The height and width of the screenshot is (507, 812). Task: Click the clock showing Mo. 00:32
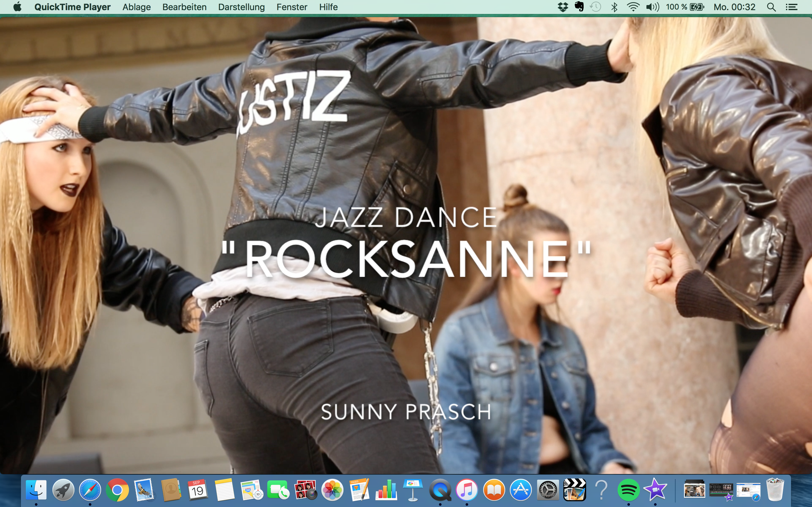pos(734,7)
